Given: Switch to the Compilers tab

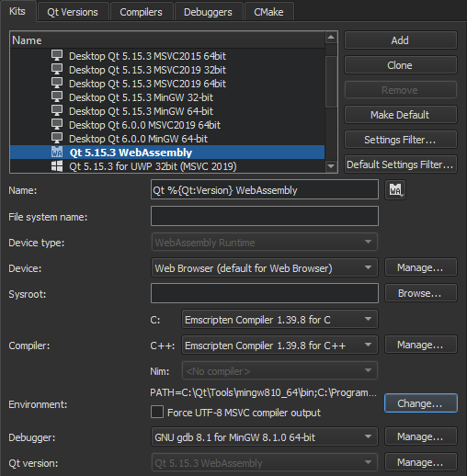Looking at the screenshot, I should tap(141, 12).
